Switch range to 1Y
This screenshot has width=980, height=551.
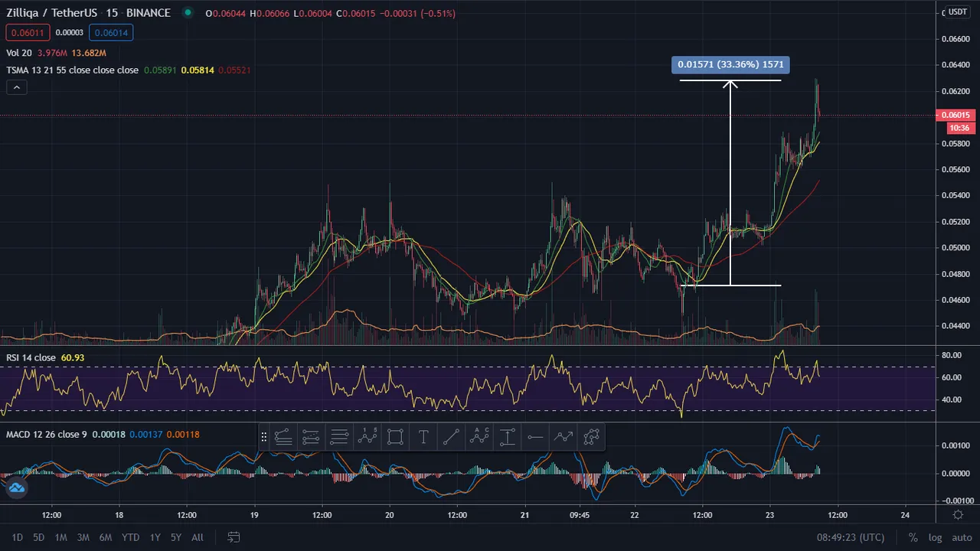[155, 537]
